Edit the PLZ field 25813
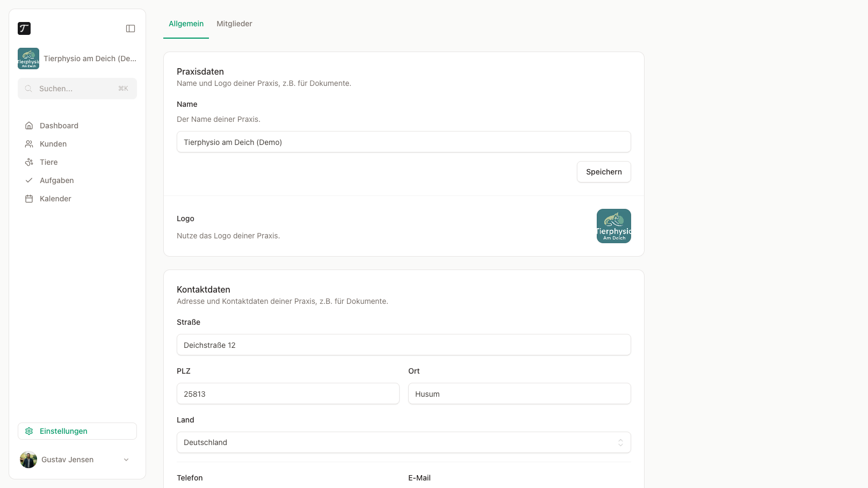 288,394
